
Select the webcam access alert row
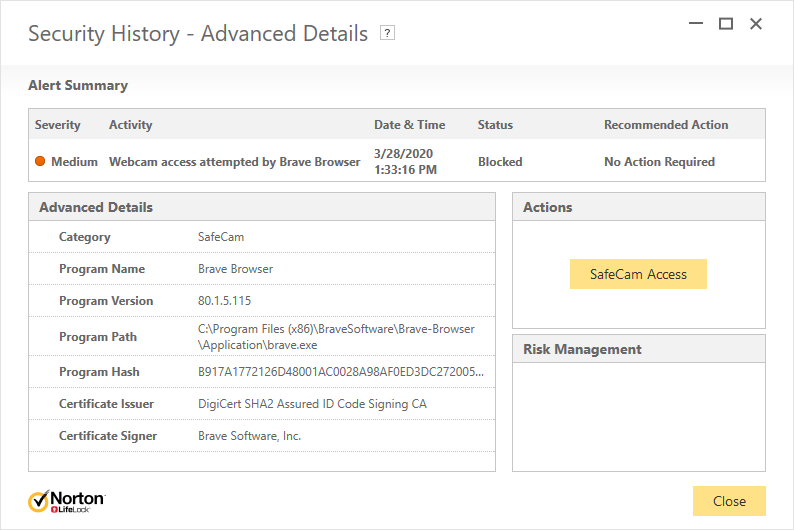pyautogui.click(x=234, y=162)
